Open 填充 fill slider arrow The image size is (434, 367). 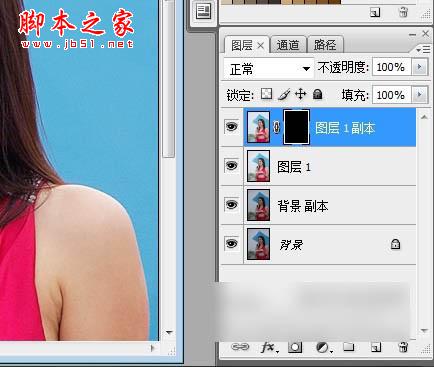419,95
